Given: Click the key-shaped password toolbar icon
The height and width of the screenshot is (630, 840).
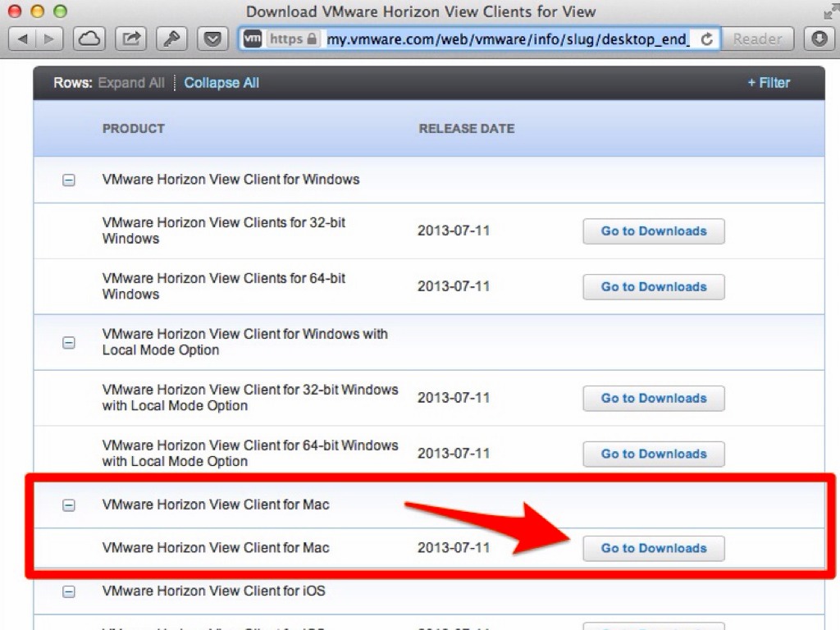Looking at the screenshot, I should click(x=171, y=39).
